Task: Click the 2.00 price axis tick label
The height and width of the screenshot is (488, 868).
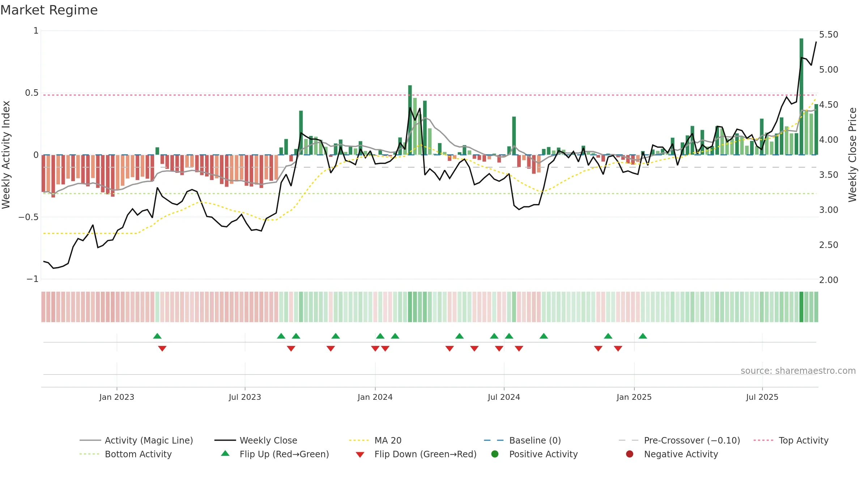Action: [x=829, y=280]
